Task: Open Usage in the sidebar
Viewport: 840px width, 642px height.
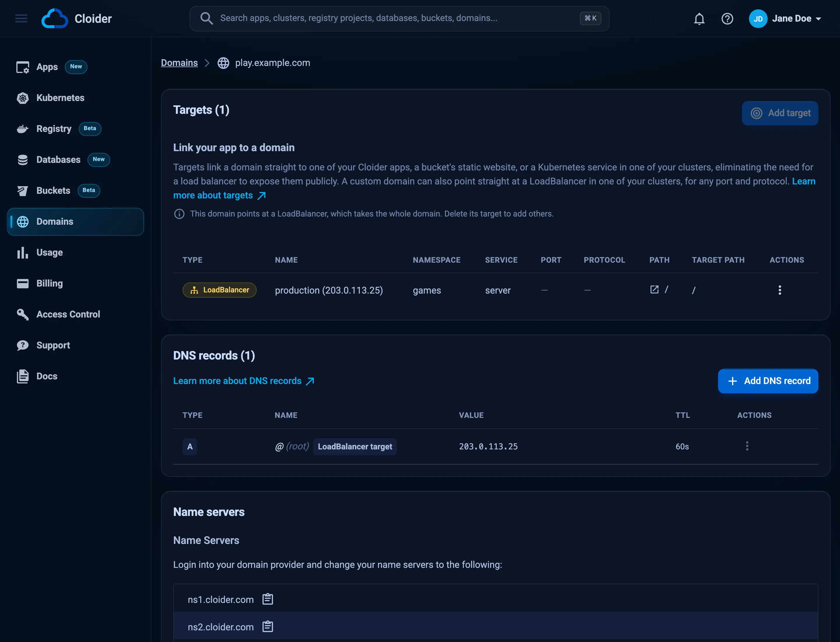Action: tap(75, 253)
